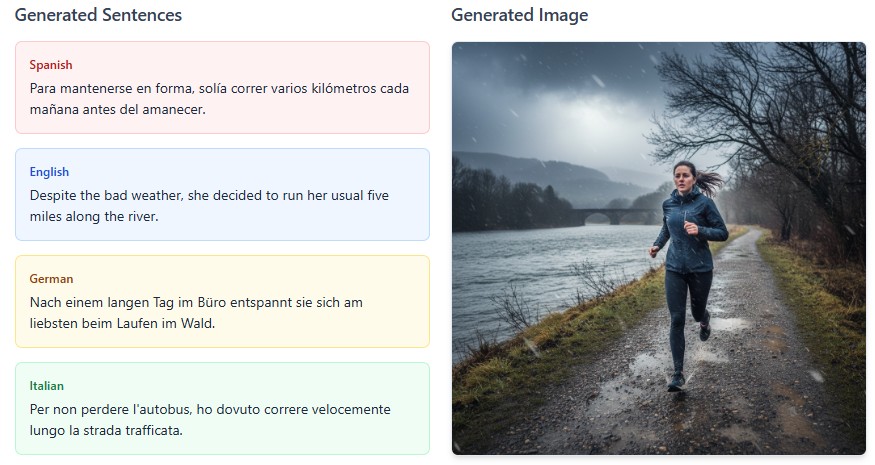Click the word 'Despite' in the English card

click(x=53, y=195)
